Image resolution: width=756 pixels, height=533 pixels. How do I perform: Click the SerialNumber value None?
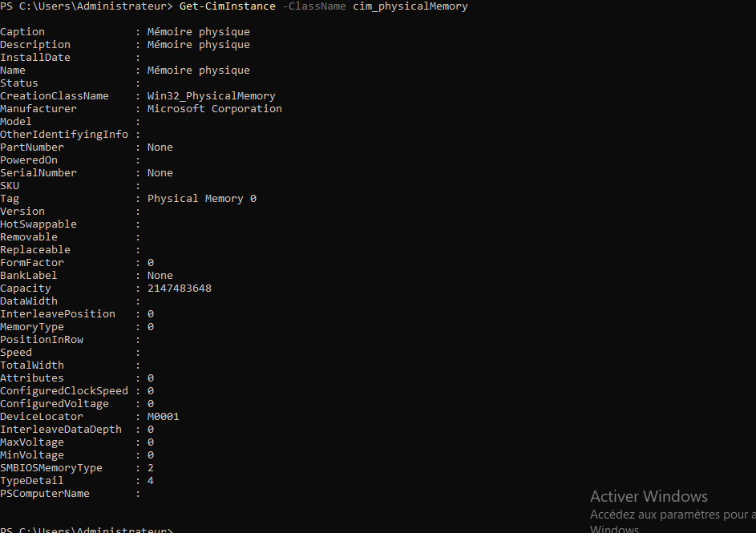(160, 173)
